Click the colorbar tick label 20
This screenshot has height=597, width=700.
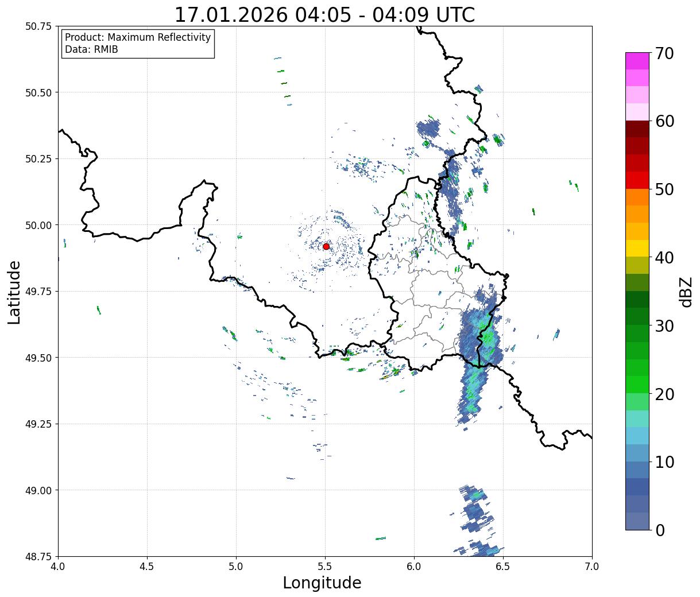coord(664,394)
